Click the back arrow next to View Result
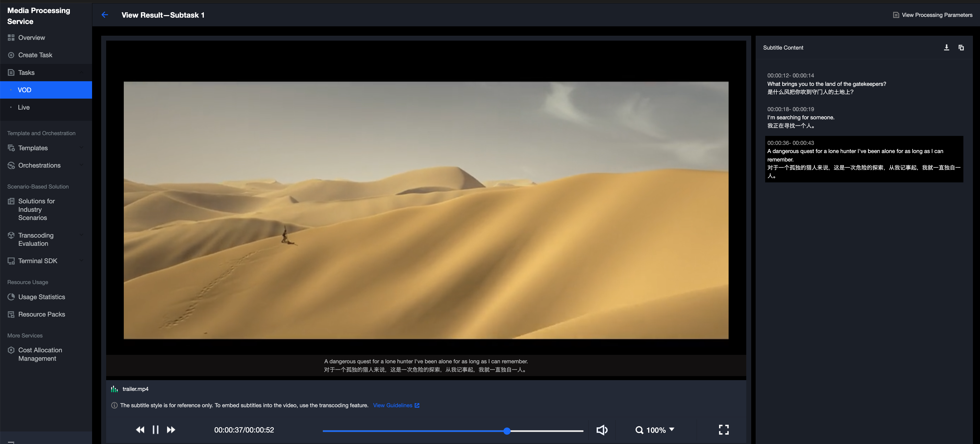980x444 pixels. (x=105, y=15)
